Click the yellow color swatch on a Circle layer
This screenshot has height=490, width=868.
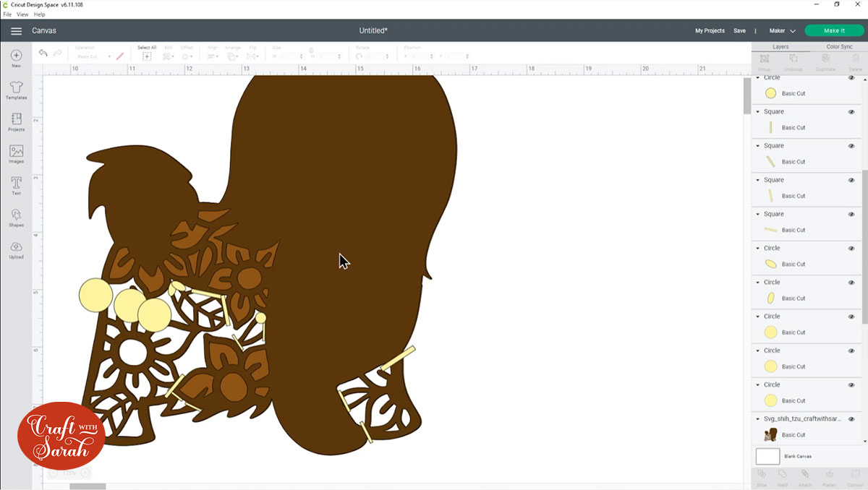770,93
